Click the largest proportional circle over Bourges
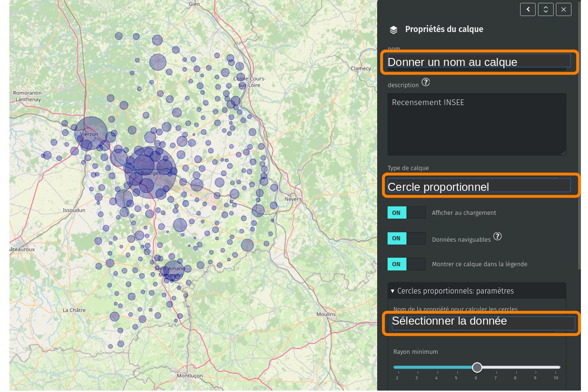This screenshot has width=588, height=392. point(150,172)
